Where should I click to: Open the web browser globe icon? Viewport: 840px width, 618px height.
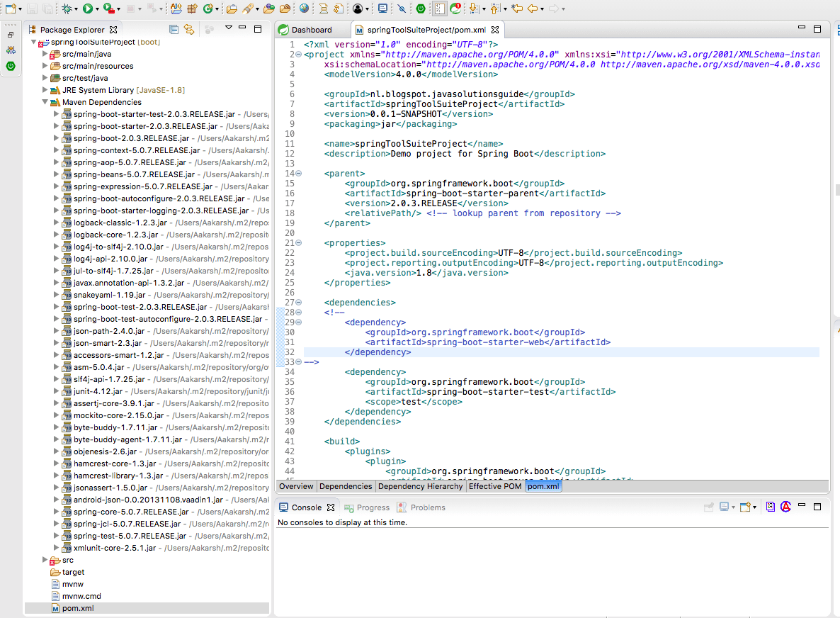[305, 9]
